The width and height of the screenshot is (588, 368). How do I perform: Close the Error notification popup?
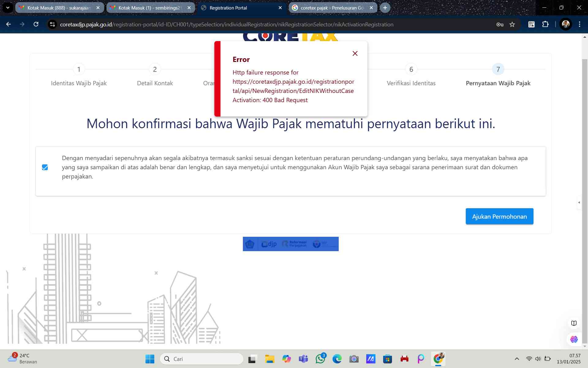pyautogui.click(x=355, y=54)
